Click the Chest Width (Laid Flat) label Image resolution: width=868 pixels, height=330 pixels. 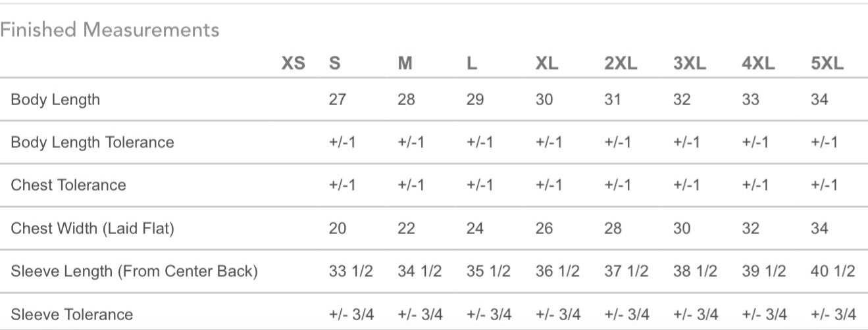pyautogui.click(x=92, y=229)
